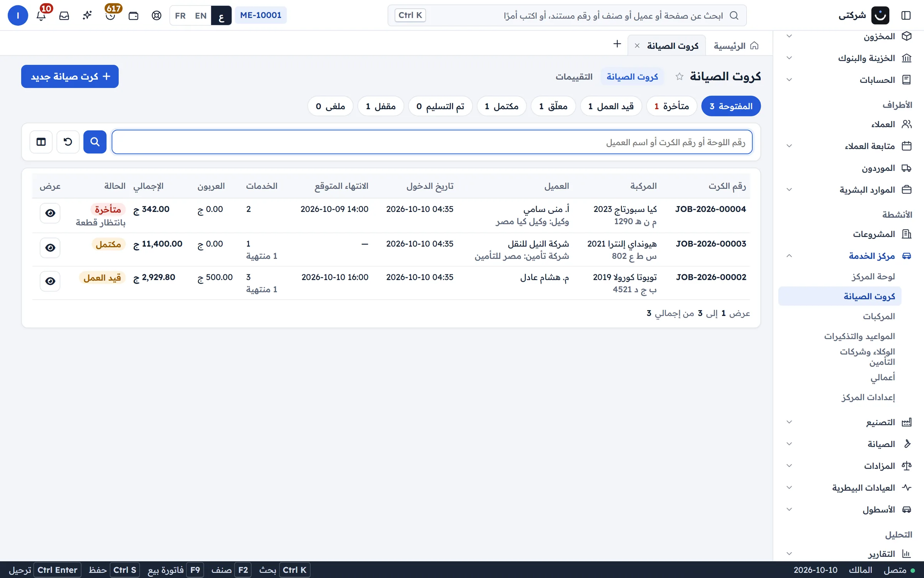Click the company logo icon

coord(880,15)
